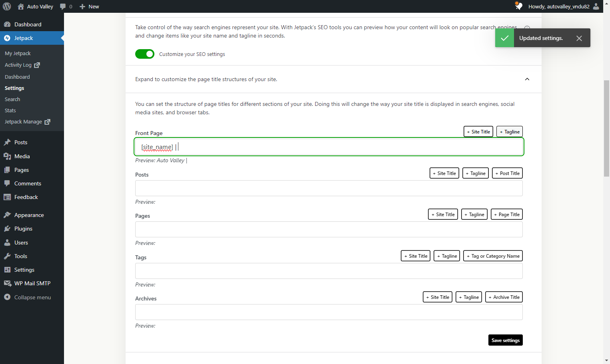Open the Tools wrench icon
This screenshot has height=364, width=610.
coord(7,256)
